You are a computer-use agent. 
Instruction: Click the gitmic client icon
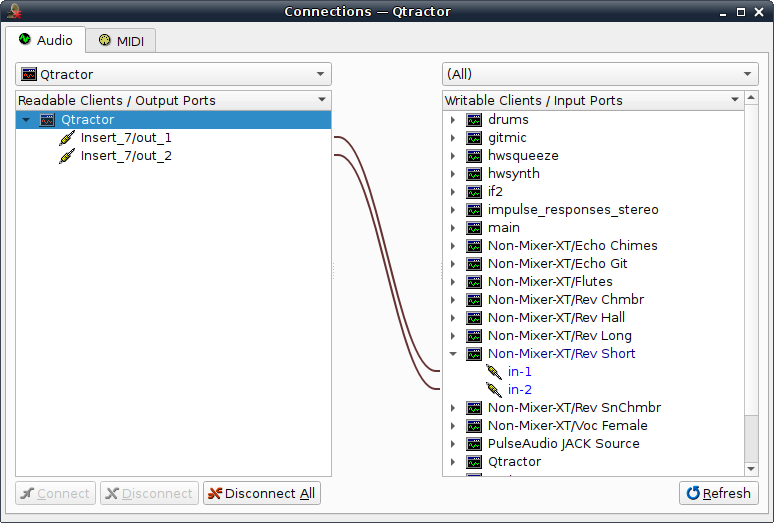(x=474, y=138)
